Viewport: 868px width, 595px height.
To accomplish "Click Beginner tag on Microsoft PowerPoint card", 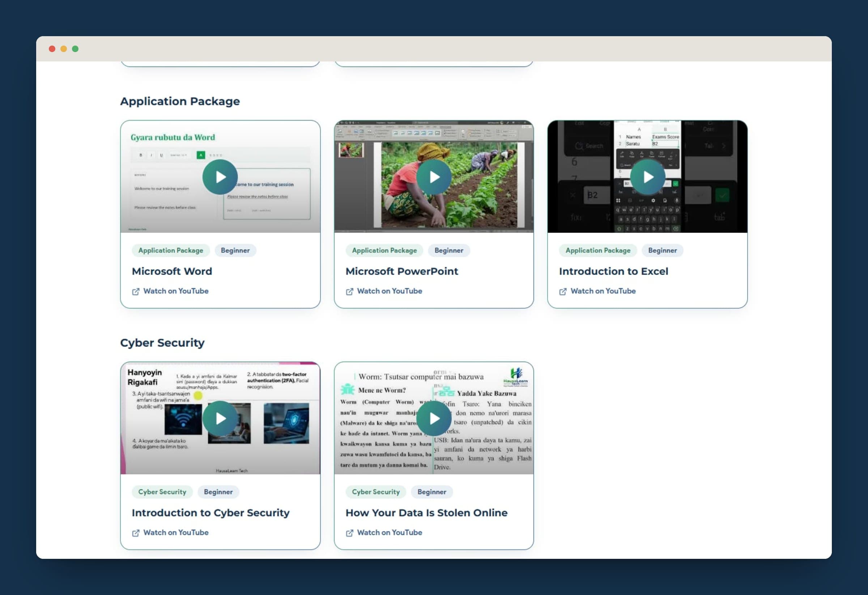I will 449,250.
